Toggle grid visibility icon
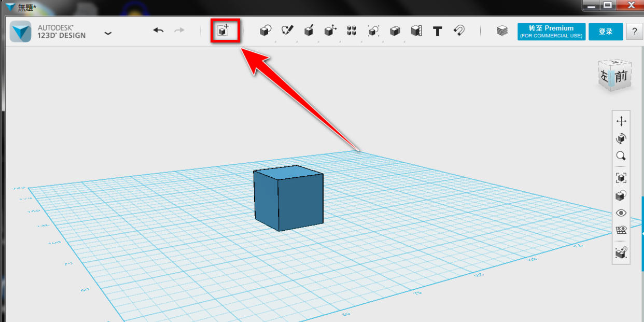The width and height of the screenshot is (644, 322). tap(621, 230)
